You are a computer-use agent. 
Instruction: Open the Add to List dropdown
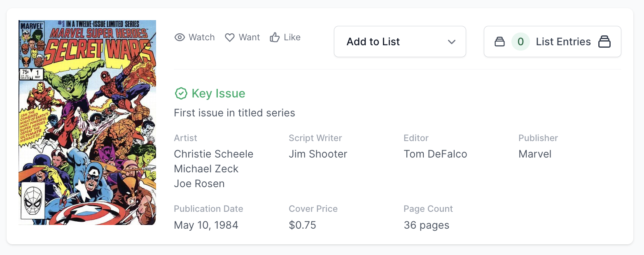[x=399, y=42]
